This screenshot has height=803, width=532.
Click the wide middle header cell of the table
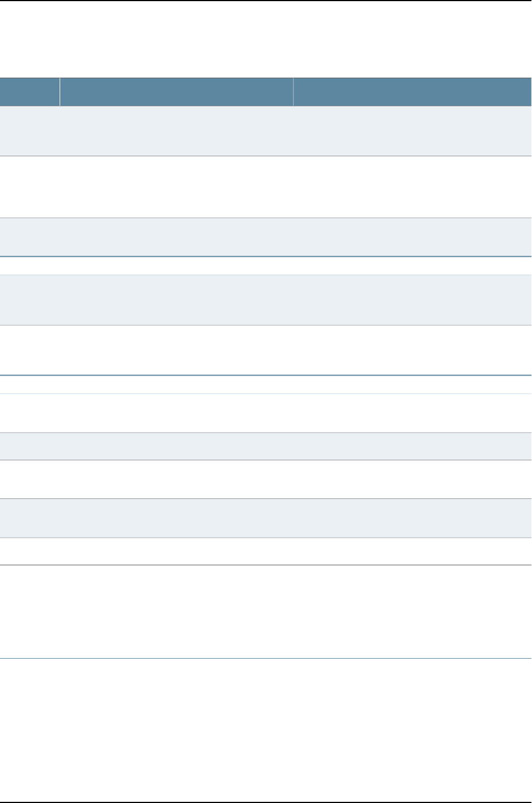[176, 91]
